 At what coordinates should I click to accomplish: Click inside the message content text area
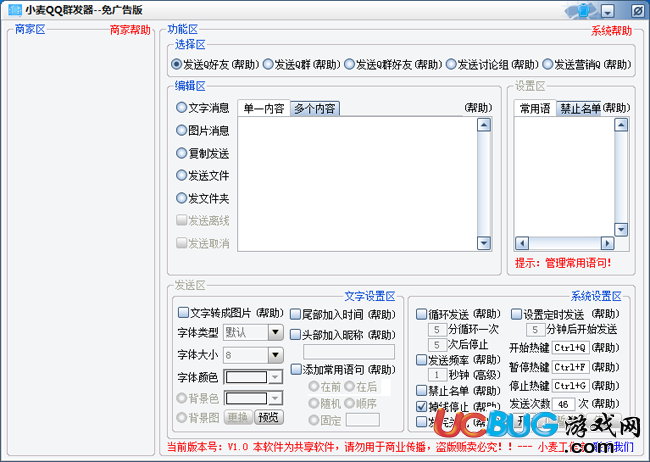(357, 184)
